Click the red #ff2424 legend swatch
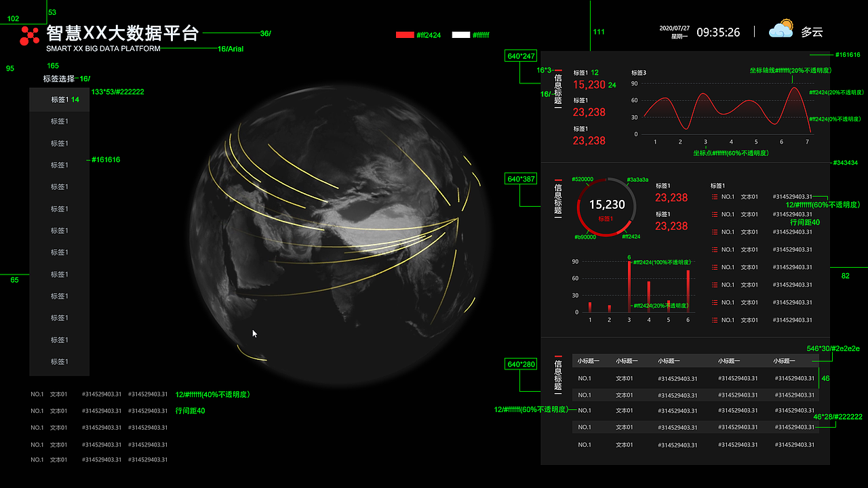The height and width of the screenshot is (488, 868). click(x=405, y=35)
